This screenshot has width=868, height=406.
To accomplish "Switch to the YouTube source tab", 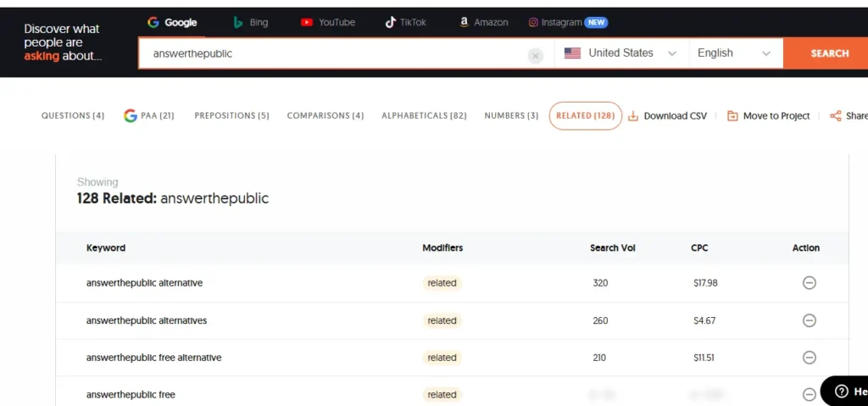I will [x=328, y=23].
